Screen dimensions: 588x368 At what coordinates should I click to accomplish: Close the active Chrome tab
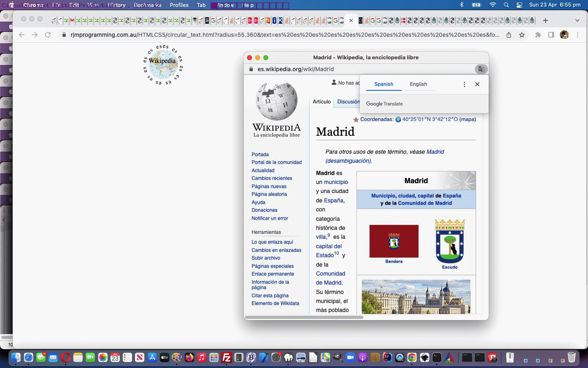pos(351,20)
